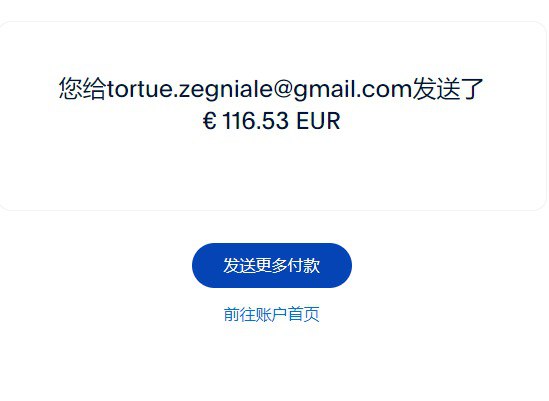Click the blank area below the account home link
549x401 pixels.
coord(272,364)
